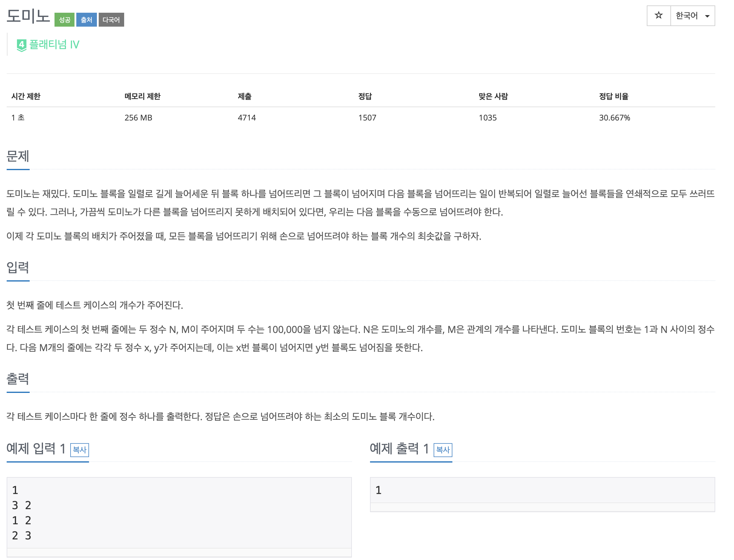
Task: Click the 30.667% acceptance rate value
Action: pyautogui.click(x=615, y=117)
